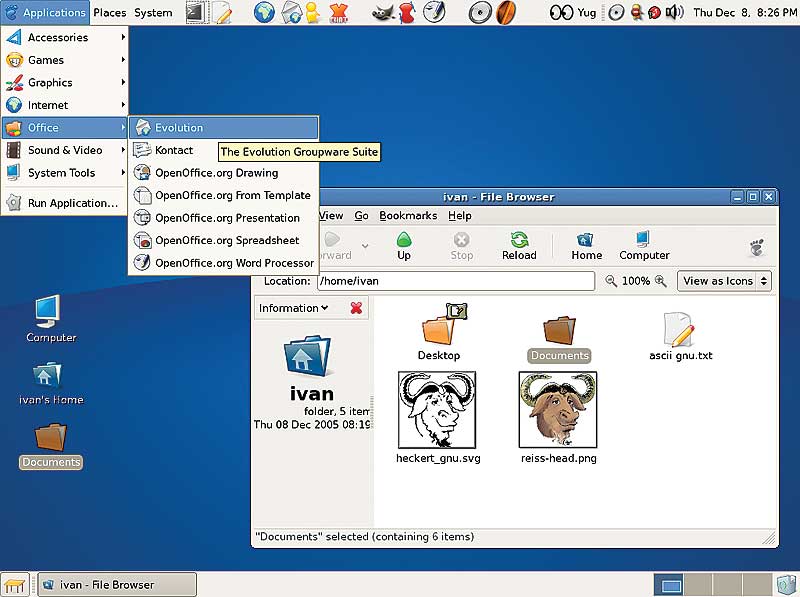Click the Thu Dec 8 clock
Image resolution: width=800 pixels, height=597 pixels.
(744, 12)
